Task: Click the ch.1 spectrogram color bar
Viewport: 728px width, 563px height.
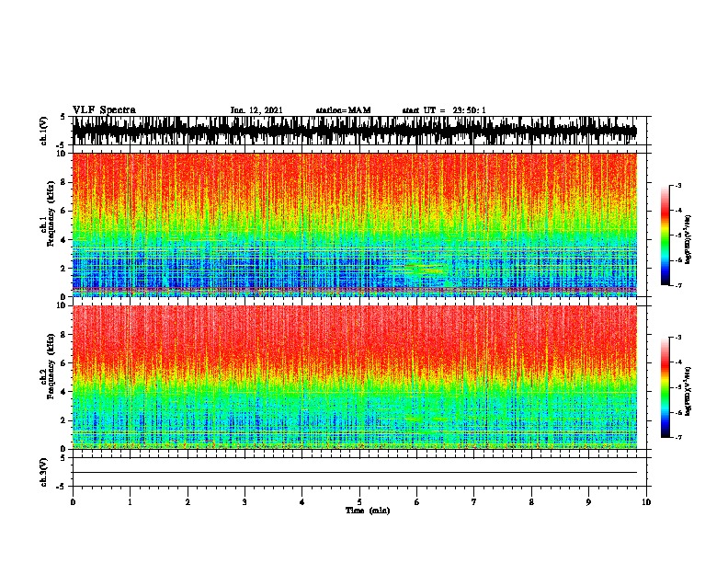Action: (665, 236)
